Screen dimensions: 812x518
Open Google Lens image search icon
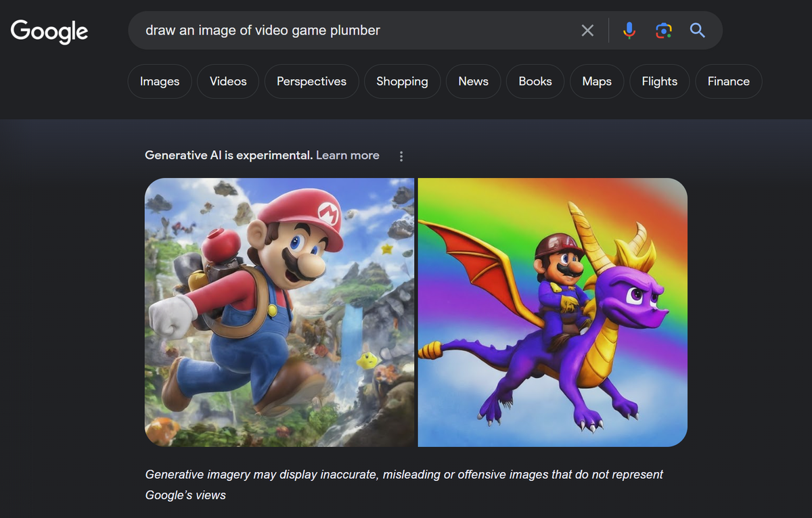[x=664, y=30]
